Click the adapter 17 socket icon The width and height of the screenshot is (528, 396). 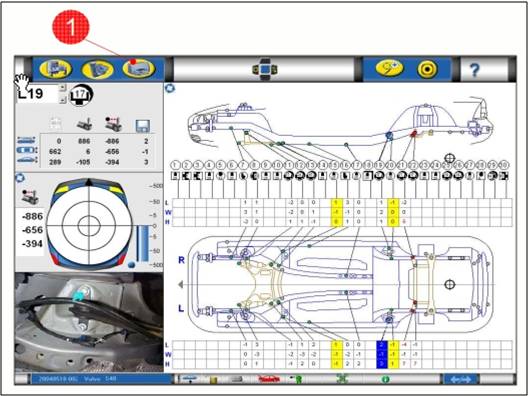click(x=80, y=95)
